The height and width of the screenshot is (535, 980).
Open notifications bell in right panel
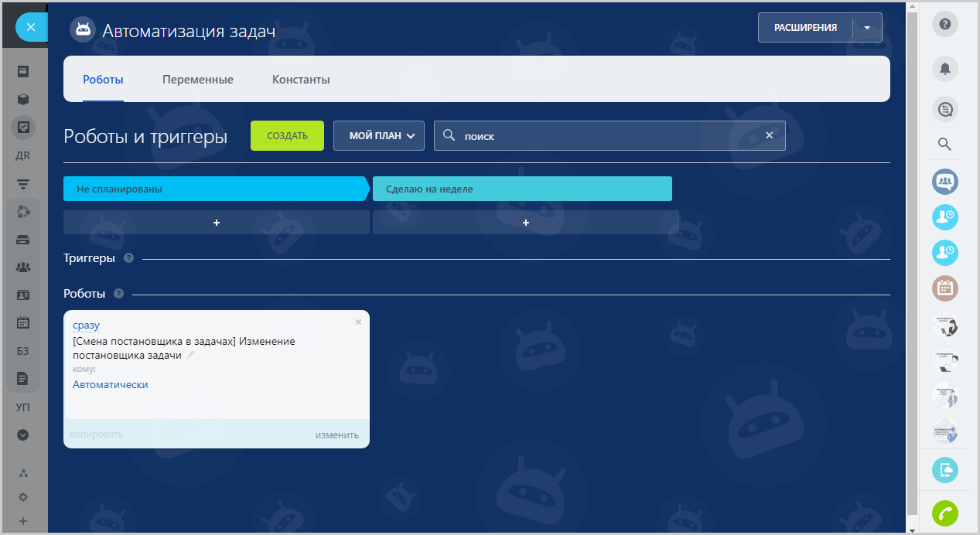pos(945,69)
